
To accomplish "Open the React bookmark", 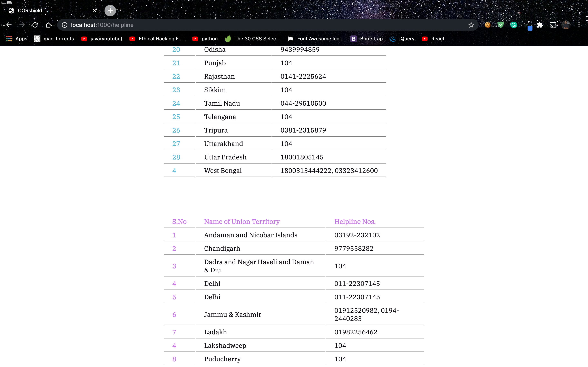I will (x=433, y=39).
